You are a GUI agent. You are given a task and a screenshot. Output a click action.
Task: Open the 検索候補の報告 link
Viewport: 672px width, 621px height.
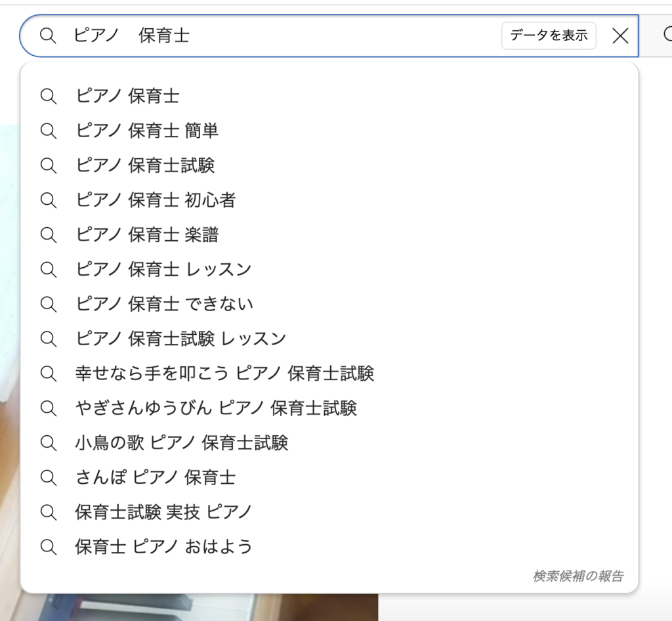tap(578, 576)
